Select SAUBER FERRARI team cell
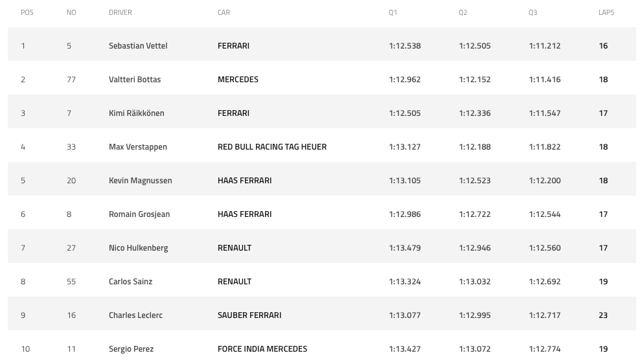The image size is (644, 364). [x=249, y=315]
